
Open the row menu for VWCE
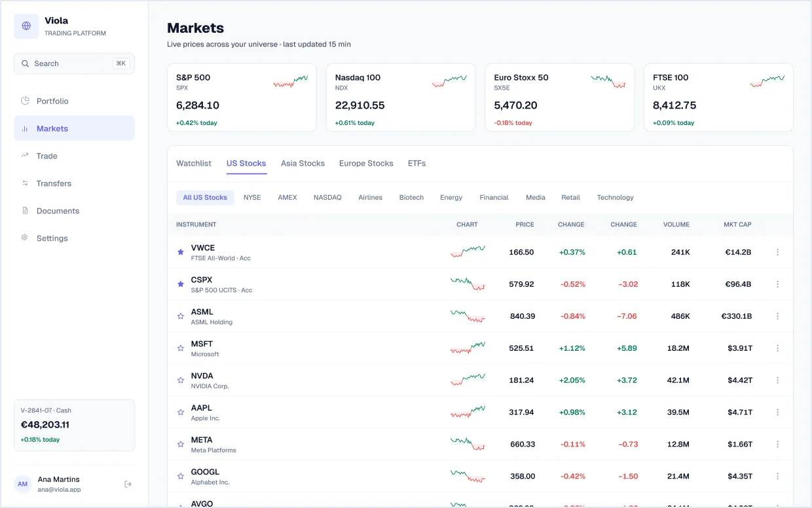(x=777, y=252)
